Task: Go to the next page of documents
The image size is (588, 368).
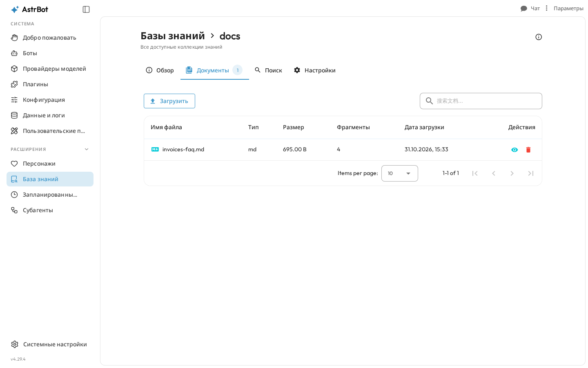Action: (x=512, y=173)
